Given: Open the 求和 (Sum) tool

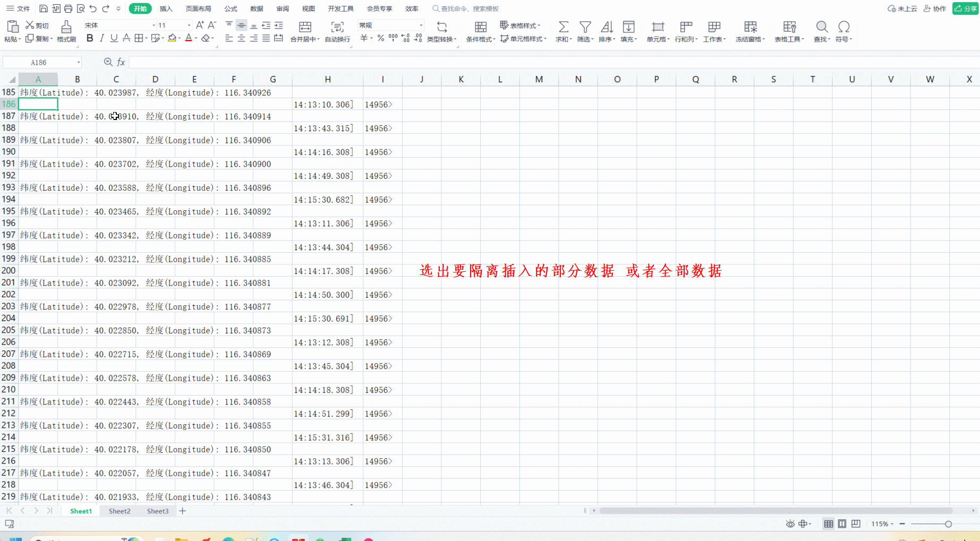Looking at the screenshot, I should pyautogui.click(x=563, y=31).
